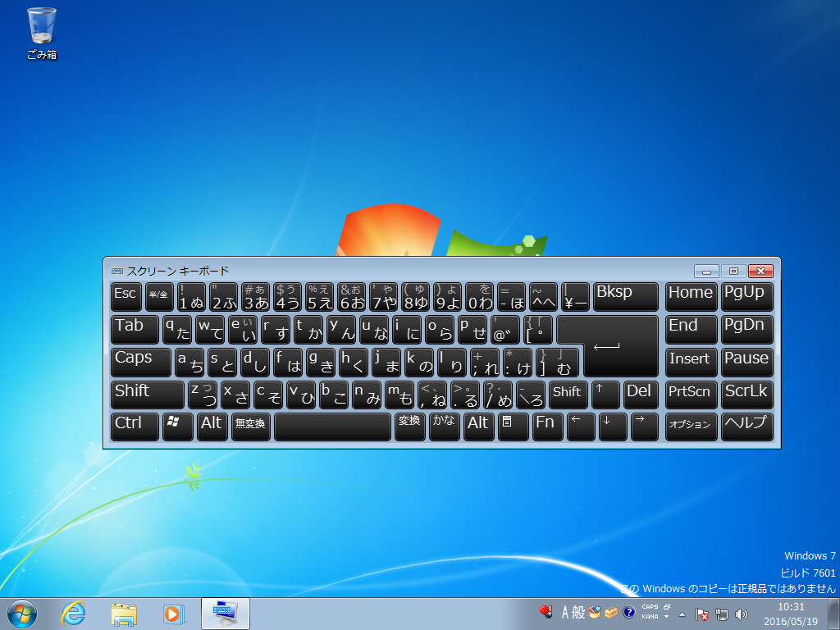Viewport: 840px width, 630px height.
Task: Click the '/ め' key
Action: (x=498, y=395)
